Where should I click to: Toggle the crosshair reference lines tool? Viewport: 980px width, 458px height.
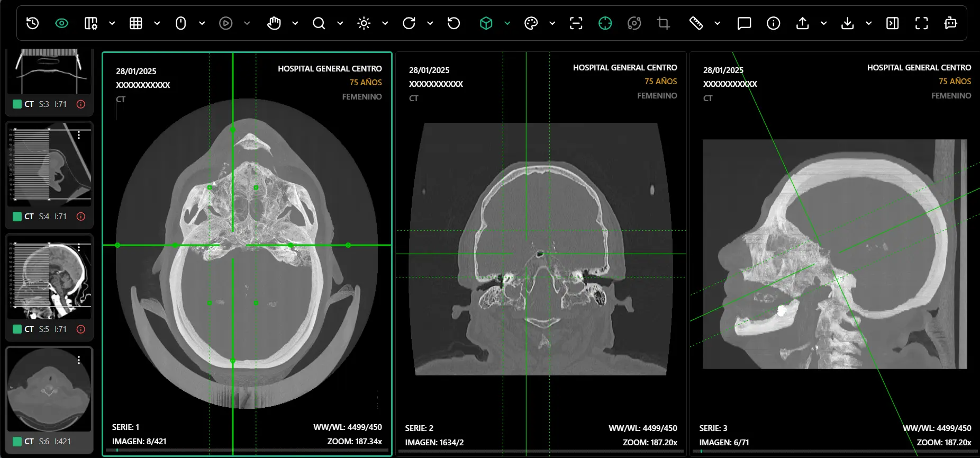coord(605,23)
